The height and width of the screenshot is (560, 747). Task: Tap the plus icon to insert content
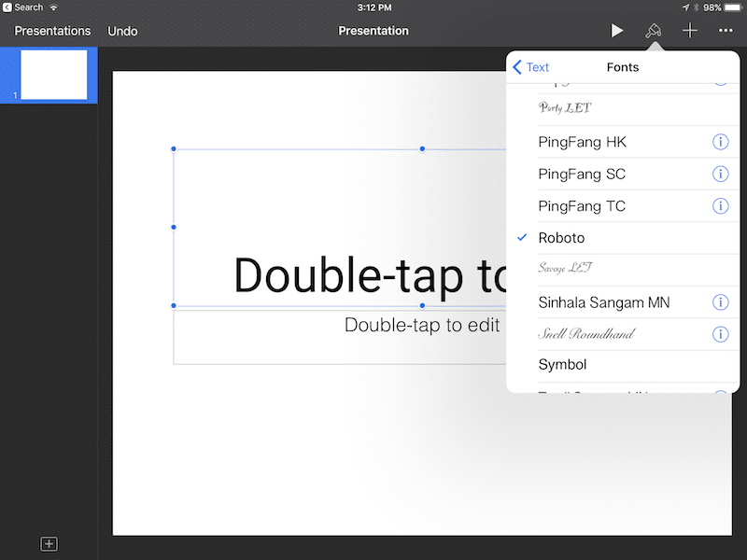tap(689, 30)
